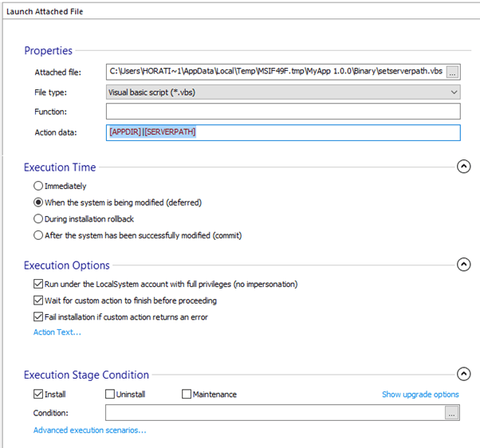This screenshot has width=480, height=448.
Task: Open condition editor ellipsis button
Action: pyautogui.click(x=451, y=412)
